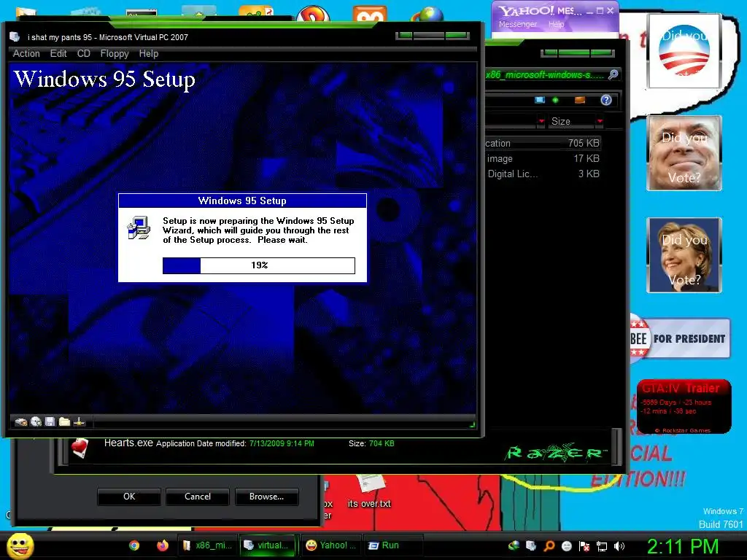The image size is (747, 560).
Task: Click the orange preview pane icon in Explorer
Action: click(x=580, y=100)
